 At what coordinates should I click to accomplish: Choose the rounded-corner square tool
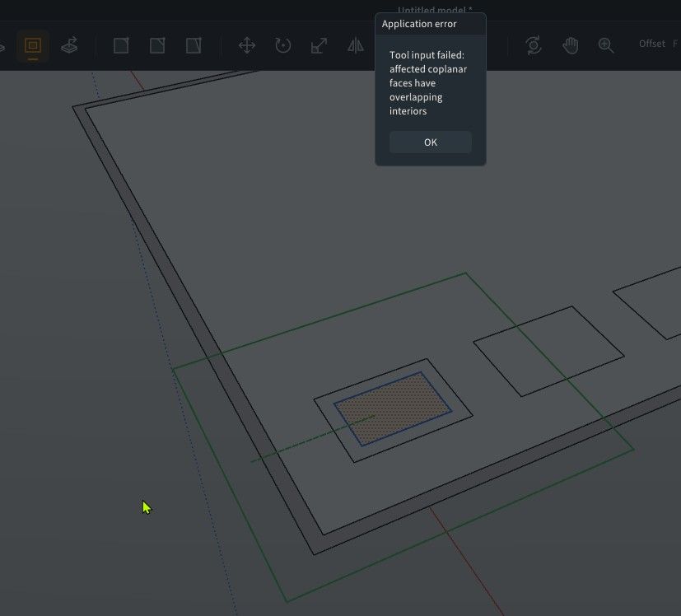coord(121,45)
